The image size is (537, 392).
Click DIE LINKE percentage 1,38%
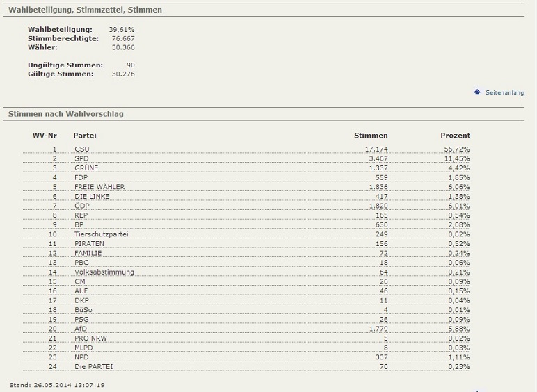click(459, 196)
